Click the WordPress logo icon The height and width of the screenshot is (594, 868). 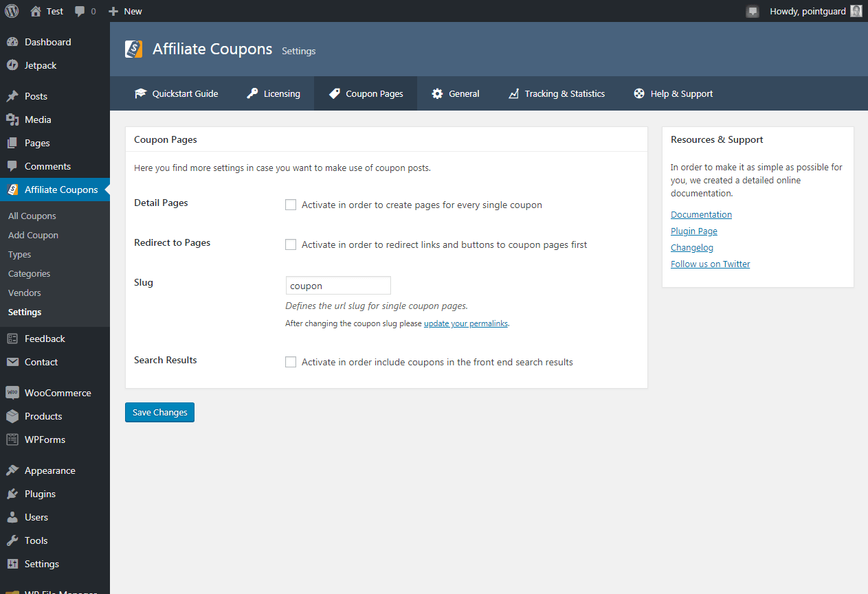[12, 11]
